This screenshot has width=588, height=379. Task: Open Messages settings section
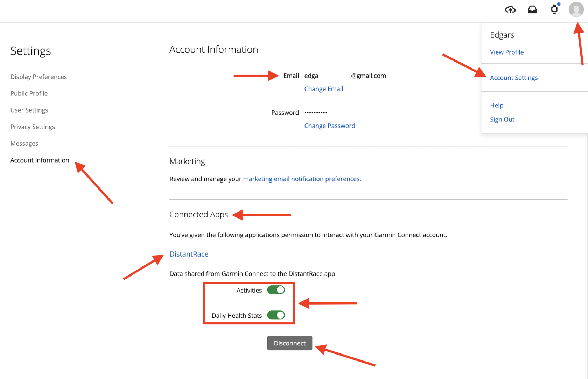coord(24,143)
